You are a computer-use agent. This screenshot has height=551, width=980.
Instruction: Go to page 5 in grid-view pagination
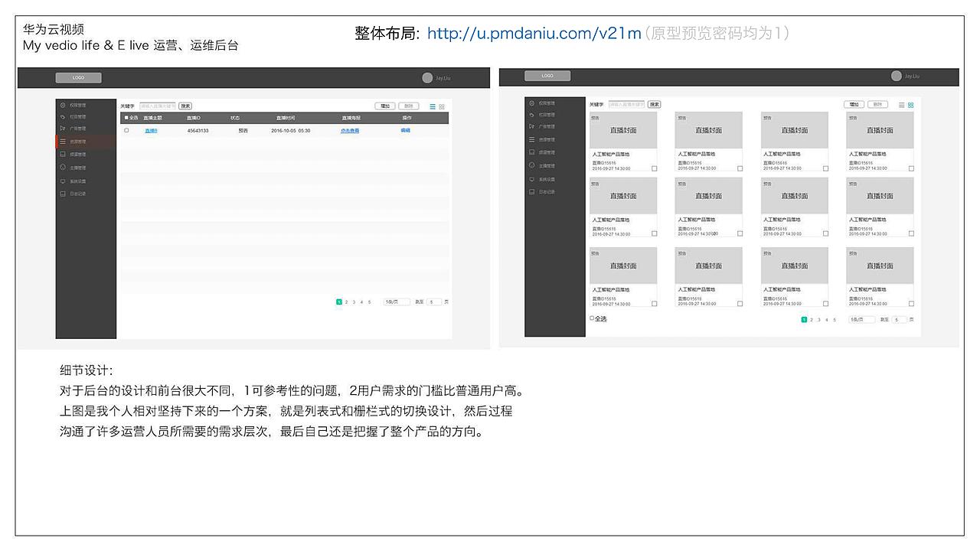click(835, 320)
